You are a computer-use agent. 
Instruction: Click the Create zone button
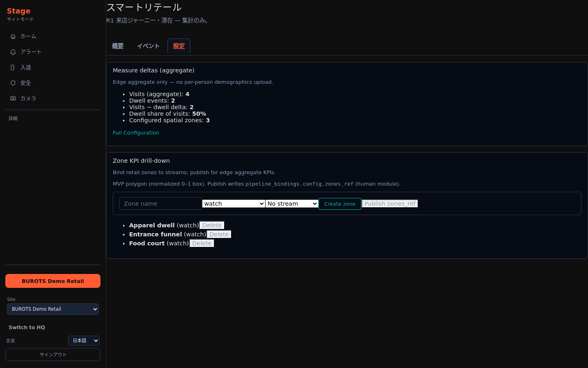(340, 204)
